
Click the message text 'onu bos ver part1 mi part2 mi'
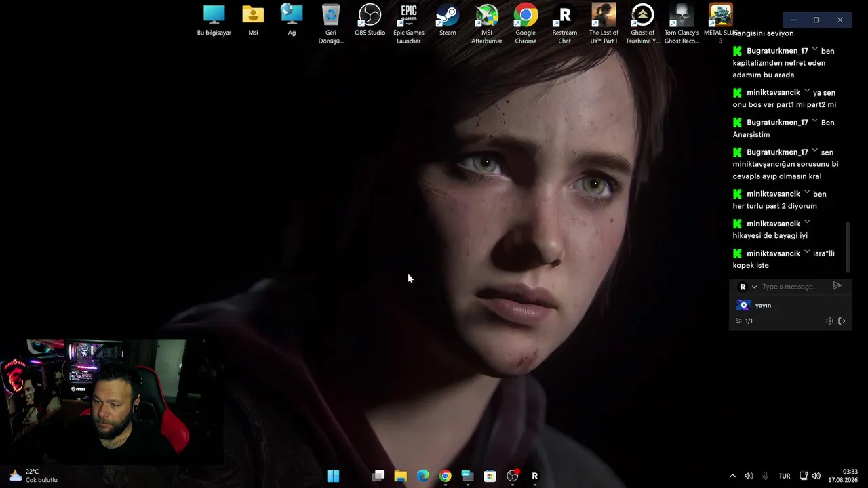tap(785, 105)
